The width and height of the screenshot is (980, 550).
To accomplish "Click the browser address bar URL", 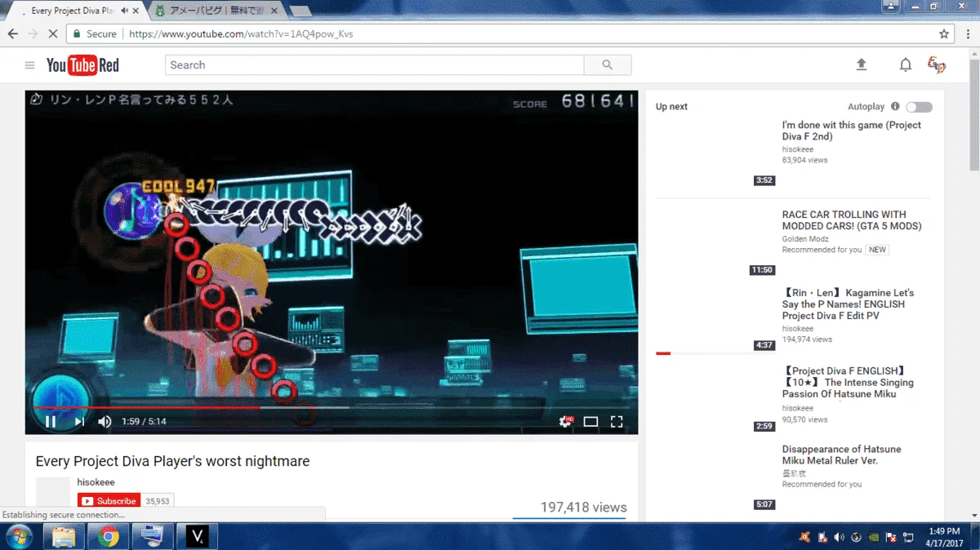I will point(241,34).
